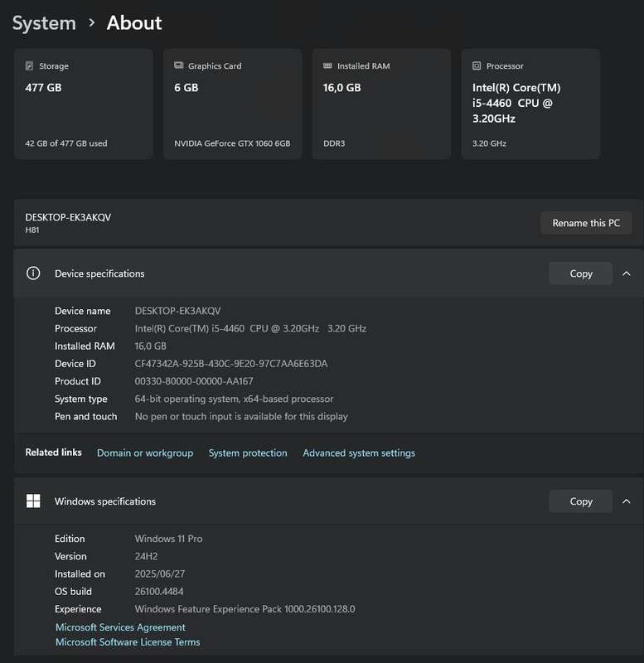Click the Installed RAM icon

(327, 65)
